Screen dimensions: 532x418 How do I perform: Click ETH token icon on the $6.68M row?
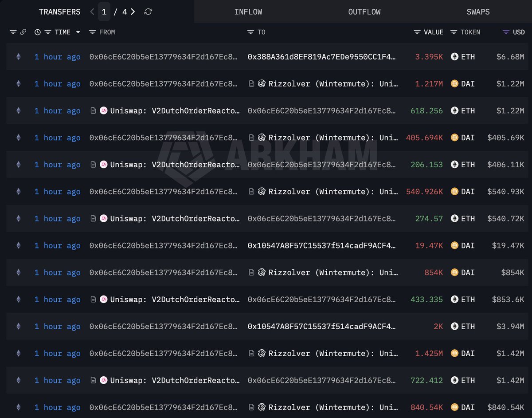pos(454,57)
